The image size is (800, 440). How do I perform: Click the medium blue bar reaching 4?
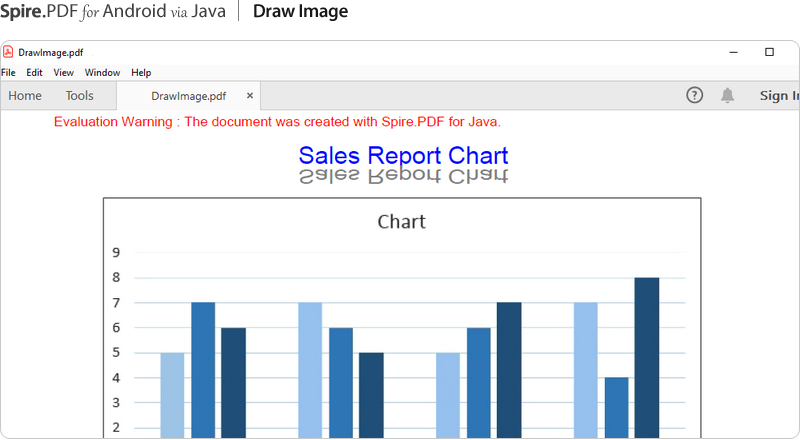click(x=616, y=407)
